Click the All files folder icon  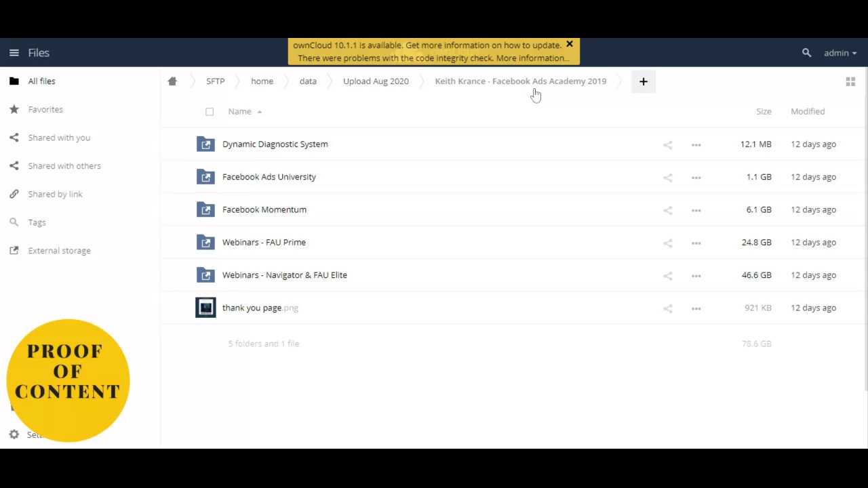(14, 81)
